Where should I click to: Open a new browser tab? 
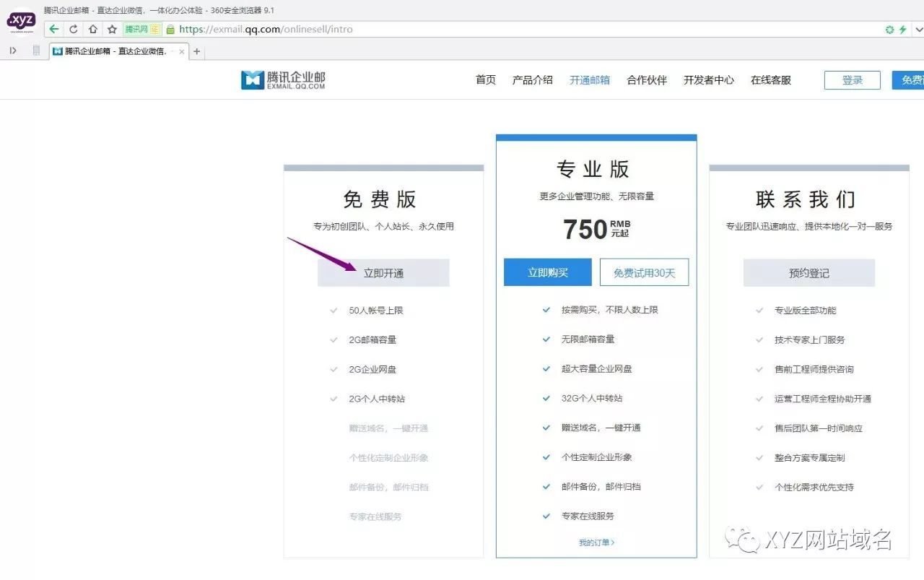196,51
